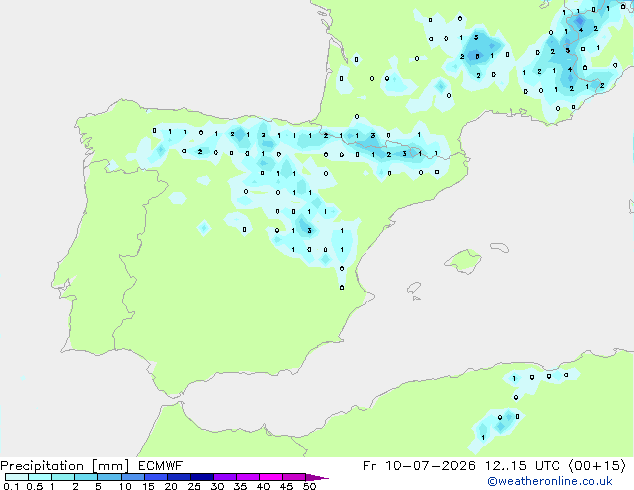634x490 pixels.
Task: Choose the 25–30 mm navy swatch
Action: (x=201, y=477)
